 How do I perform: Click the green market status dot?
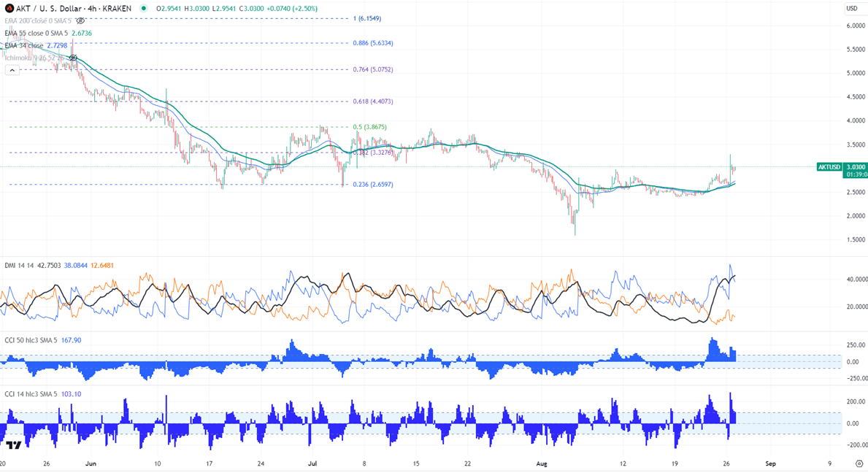143,9
